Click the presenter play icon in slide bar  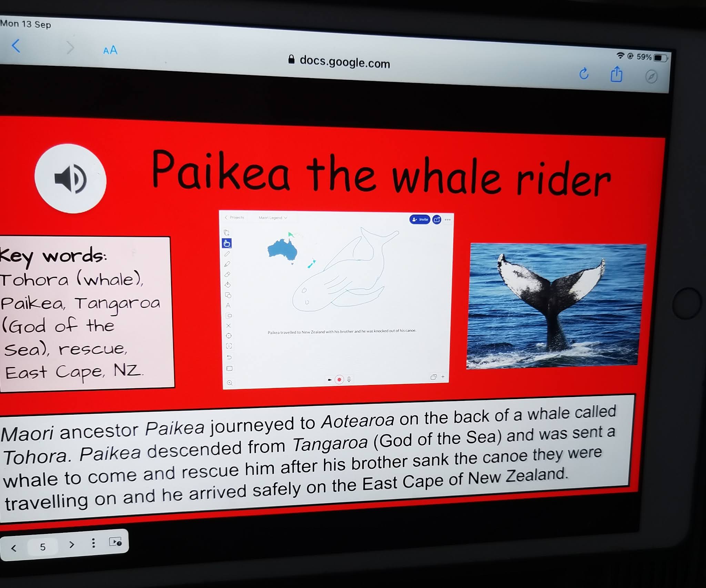[x=115, y=541]
